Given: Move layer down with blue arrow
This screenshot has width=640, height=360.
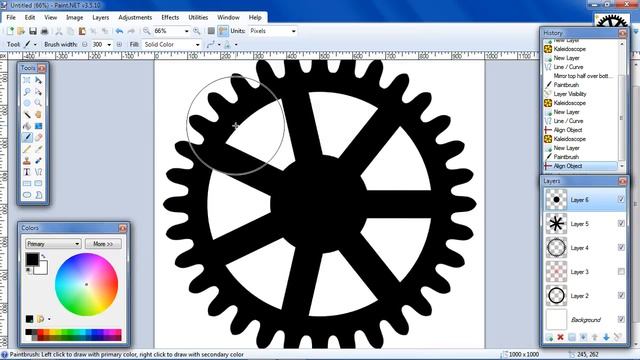Looking at the screenshot, I should point(606,337).
